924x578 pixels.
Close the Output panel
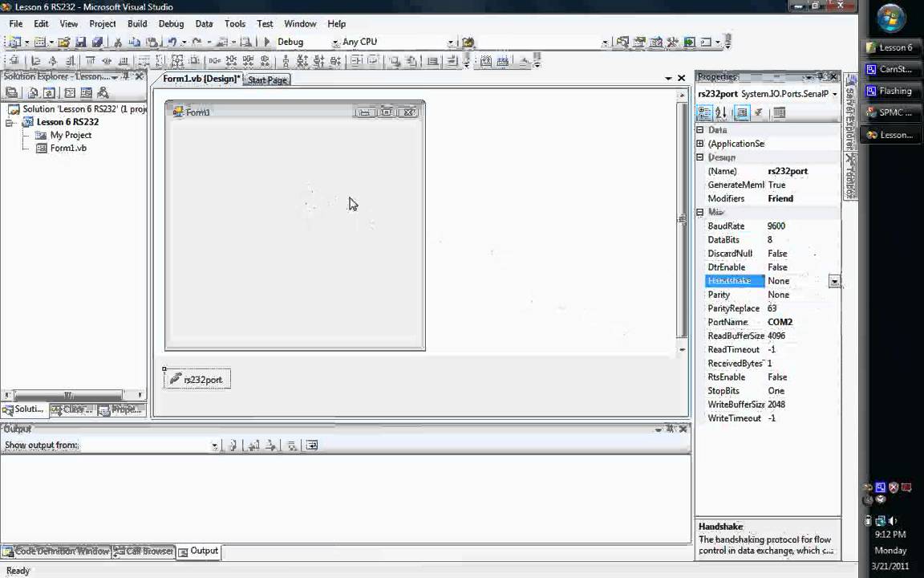tap(683, 429)
